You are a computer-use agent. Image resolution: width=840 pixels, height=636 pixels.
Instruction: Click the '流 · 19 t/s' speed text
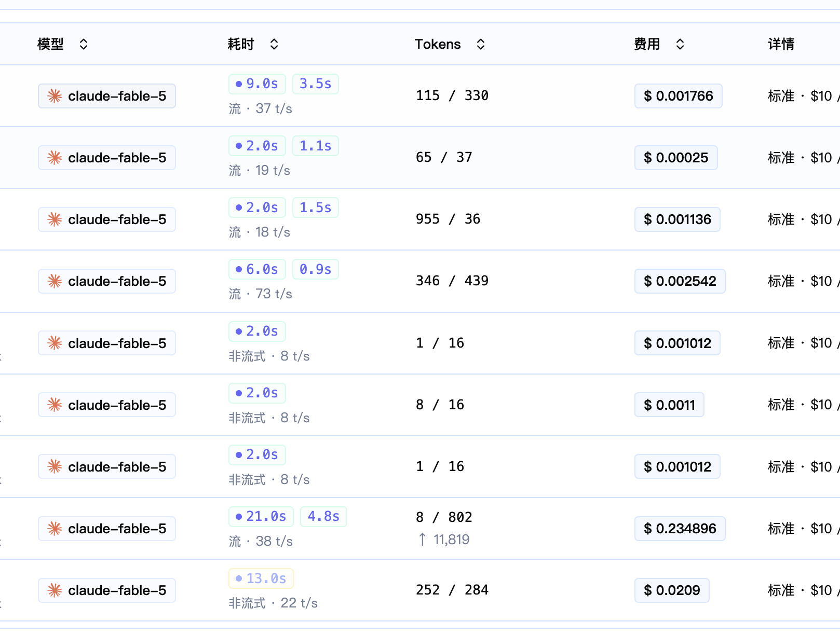pos(260,170)
